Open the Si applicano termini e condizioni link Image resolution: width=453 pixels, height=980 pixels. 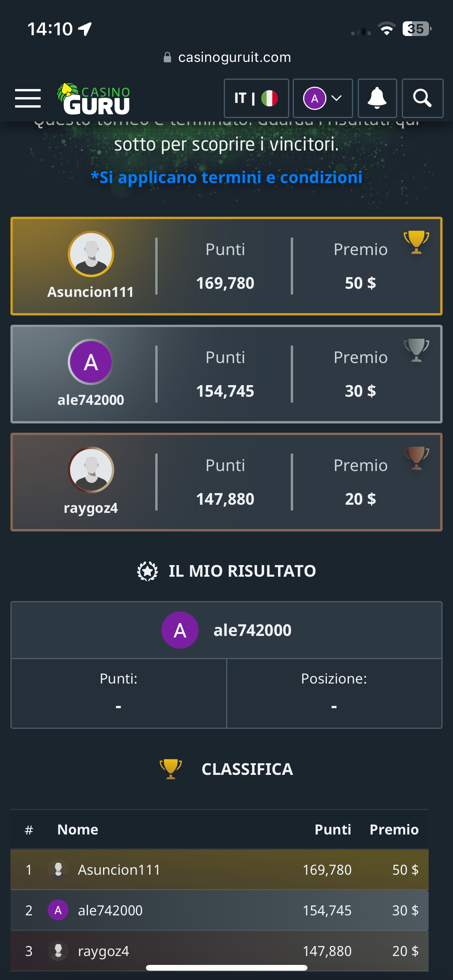(x=226, y=178)
